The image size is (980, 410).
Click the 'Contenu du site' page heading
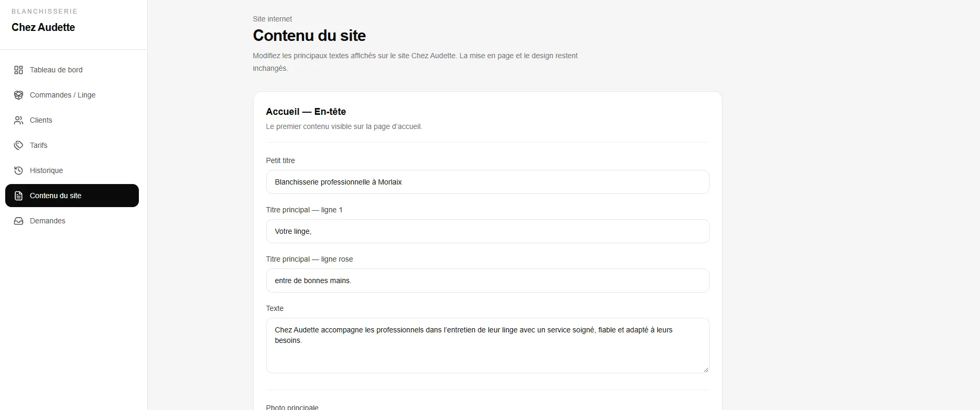pos(309,35)
